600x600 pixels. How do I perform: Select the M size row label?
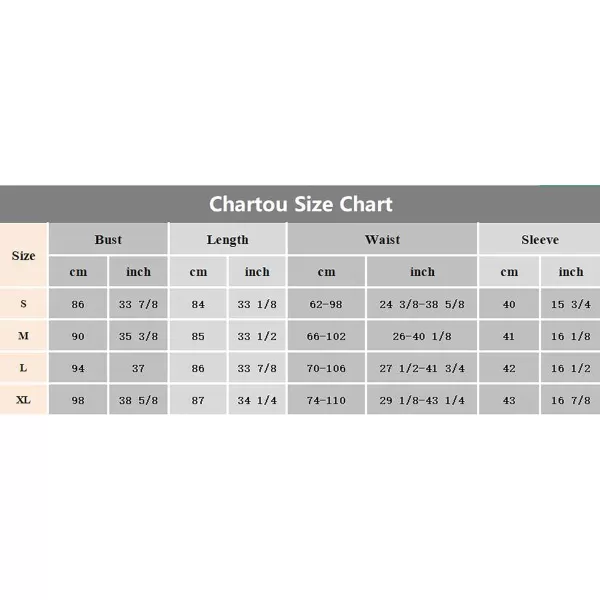pyautogui.click(x=23, y=336)
